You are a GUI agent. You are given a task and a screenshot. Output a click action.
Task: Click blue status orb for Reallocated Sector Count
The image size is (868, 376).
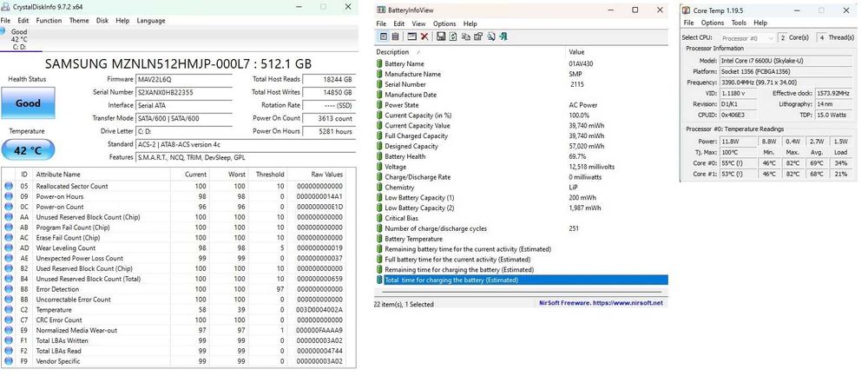click(x=9, y=186)
